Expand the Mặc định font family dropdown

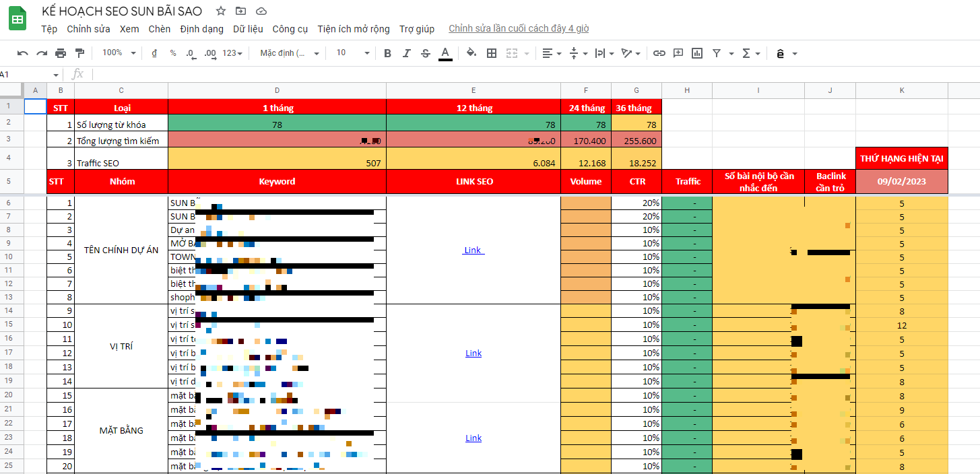point(290,53)
